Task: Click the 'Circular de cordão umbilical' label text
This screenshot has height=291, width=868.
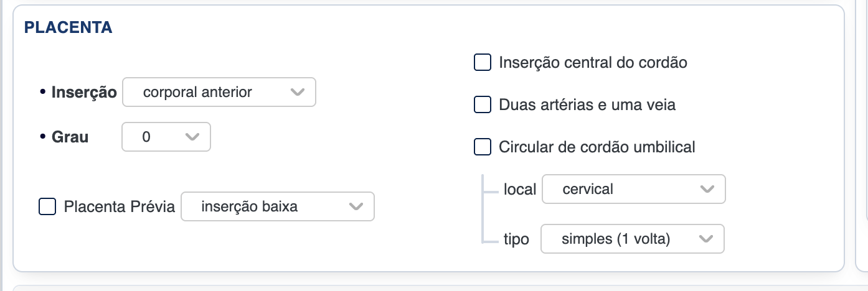Action: 597,147
